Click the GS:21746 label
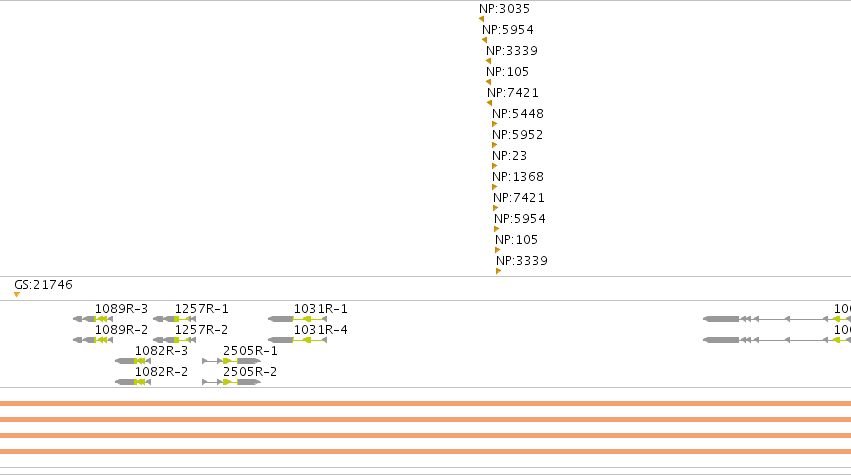This screenshot has height=475, width=851. coord(43,285)
